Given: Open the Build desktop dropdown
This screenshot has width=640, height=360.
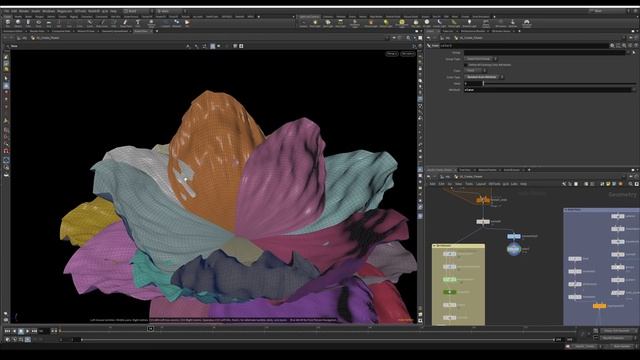Looking at the screenshot, I should point(138,11).
